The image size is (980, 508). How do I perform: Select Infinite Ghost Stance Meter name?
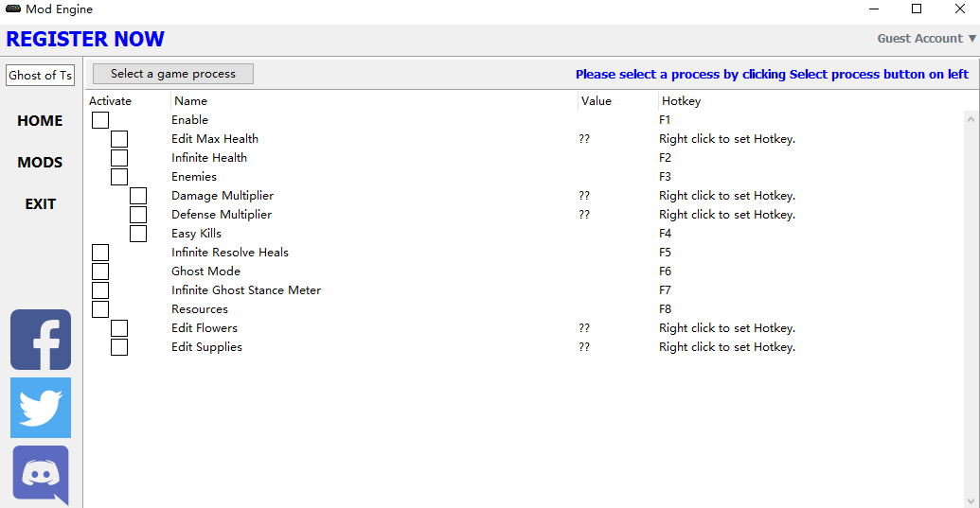coord(246,290)
